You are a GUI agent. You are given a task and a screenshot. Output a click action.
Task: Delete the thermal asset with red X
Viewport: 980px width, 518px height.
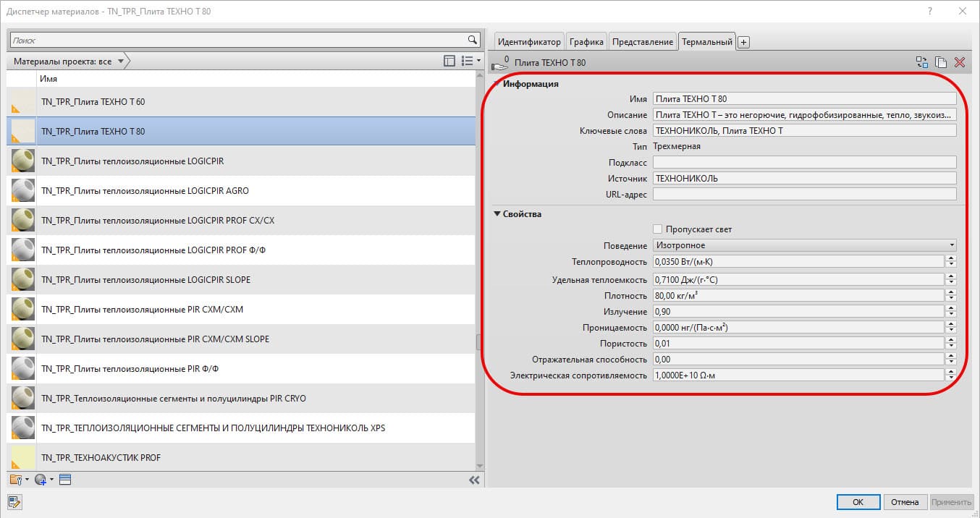960,62
